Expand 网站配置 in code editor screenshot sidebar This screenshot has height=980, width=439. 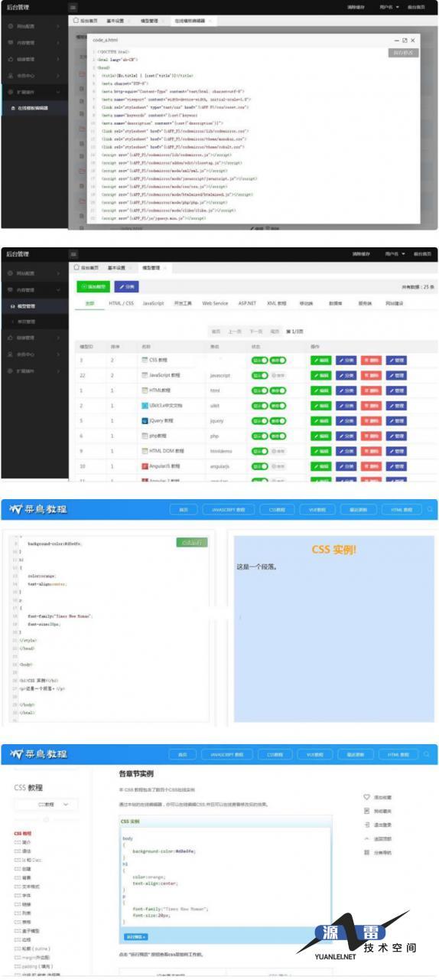[x=34, y=26]
